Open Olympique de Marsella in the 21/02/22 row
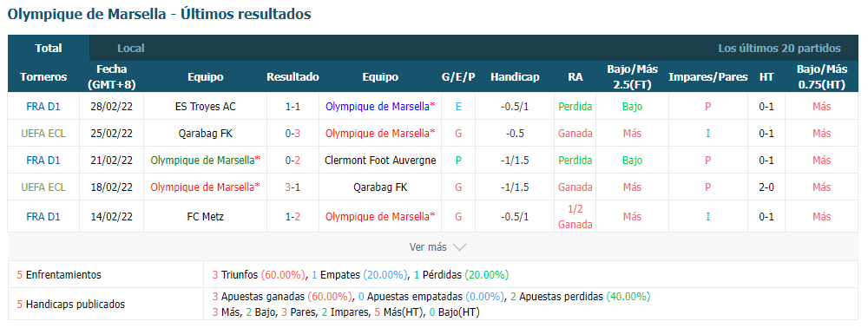This screenshot has width=868, height=328. pyautogui.click(x=206, y=161)
